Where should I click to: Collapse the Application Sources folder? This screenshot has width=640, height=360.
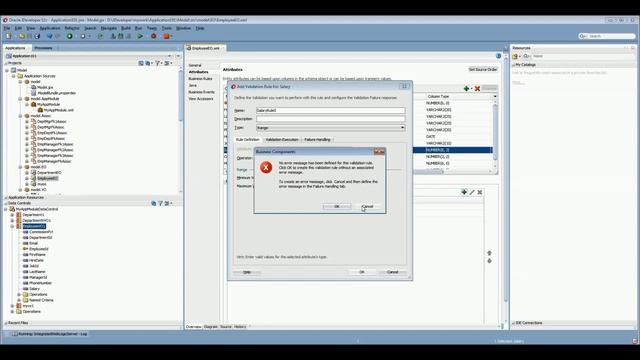click(13, 76)
